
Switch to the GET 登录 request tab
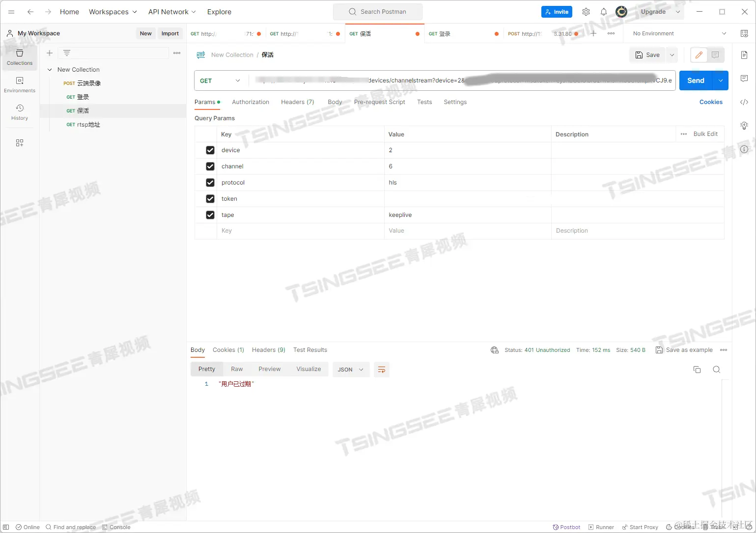coord(464,34)
